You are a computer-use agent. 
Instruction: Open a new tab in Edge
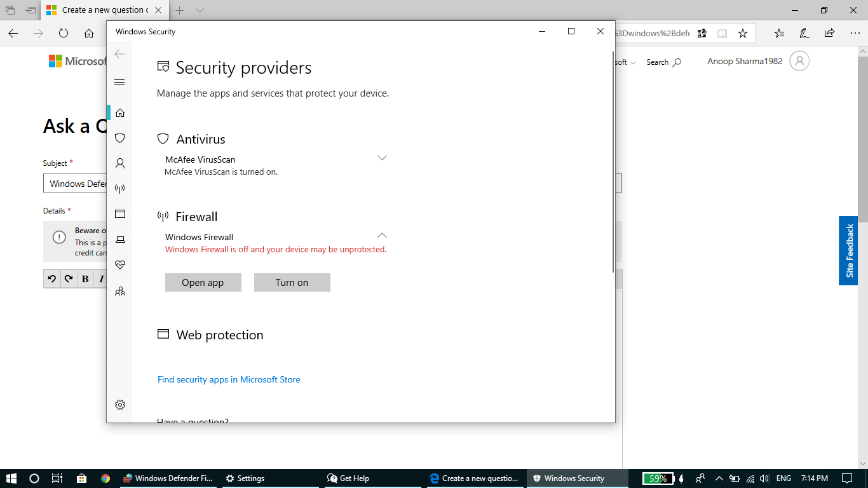pyautogui.click(x=180, y=10)
